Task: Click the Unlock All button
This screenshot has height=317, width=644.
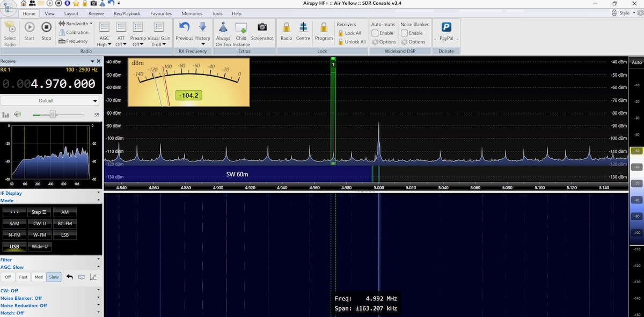Action: [352, 42]
